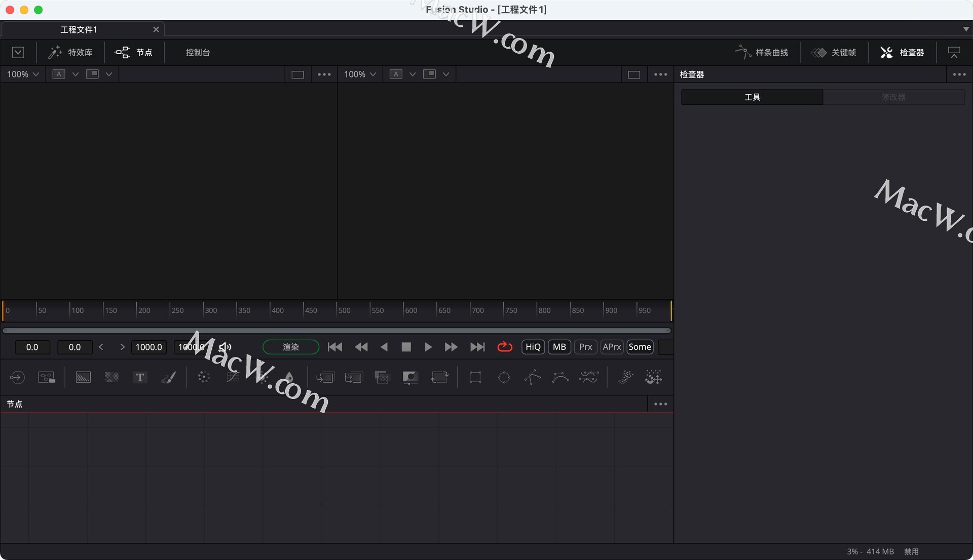Add a Loader node from the toolbar
The height and width of the screenshot is (560, 973).
click(17, 377)
